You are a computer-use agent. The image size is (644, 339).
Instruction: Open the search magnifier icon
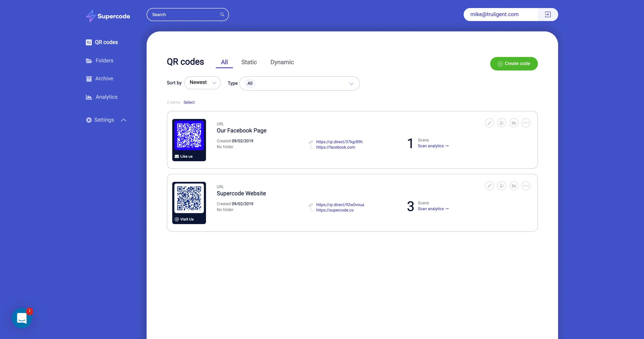point(222,14)
